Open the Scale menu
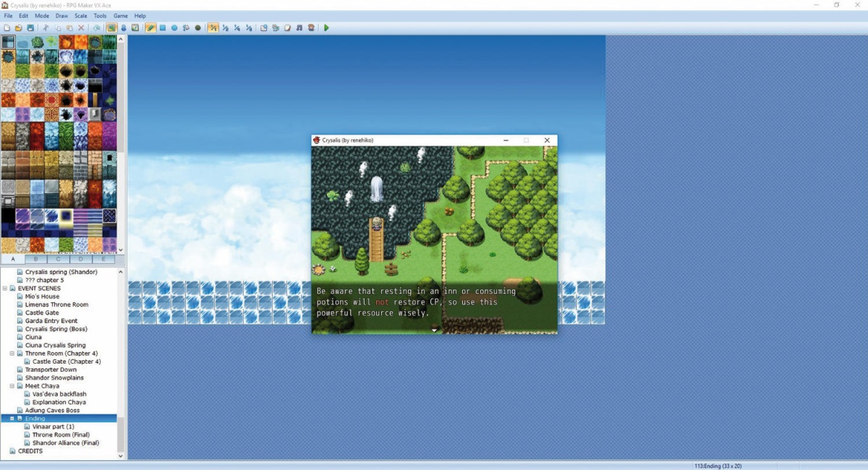This screenshot has width=868, height=470. click(81, 16)
